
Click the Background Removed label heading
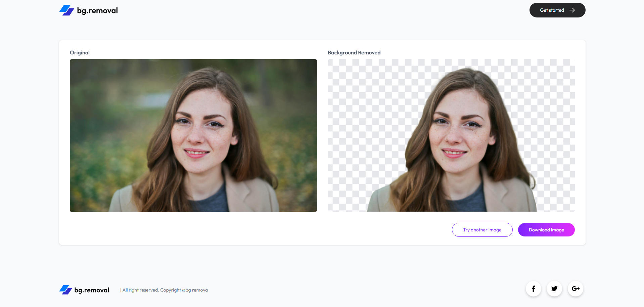[x=354, y=53]
